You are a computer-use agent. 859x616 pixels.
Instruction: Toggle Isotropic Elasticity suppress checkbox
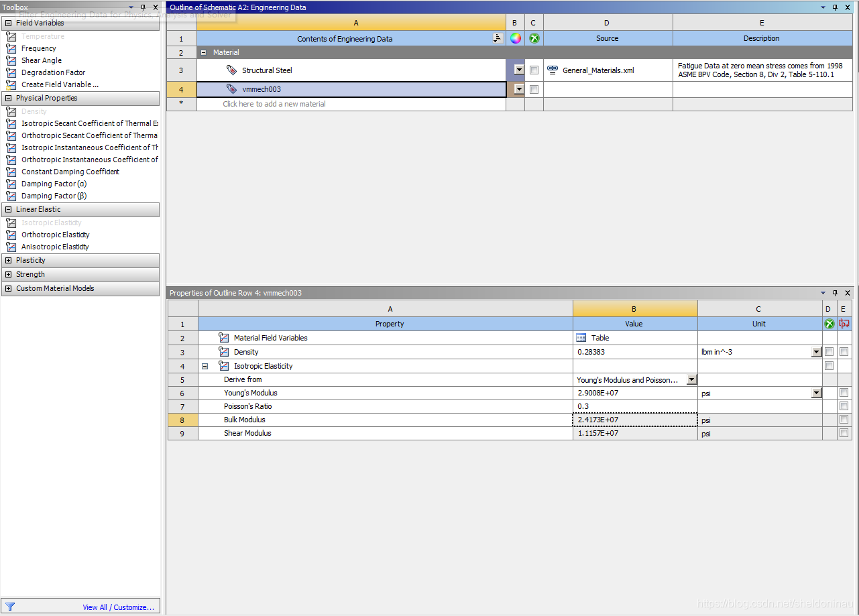point(829,366)
